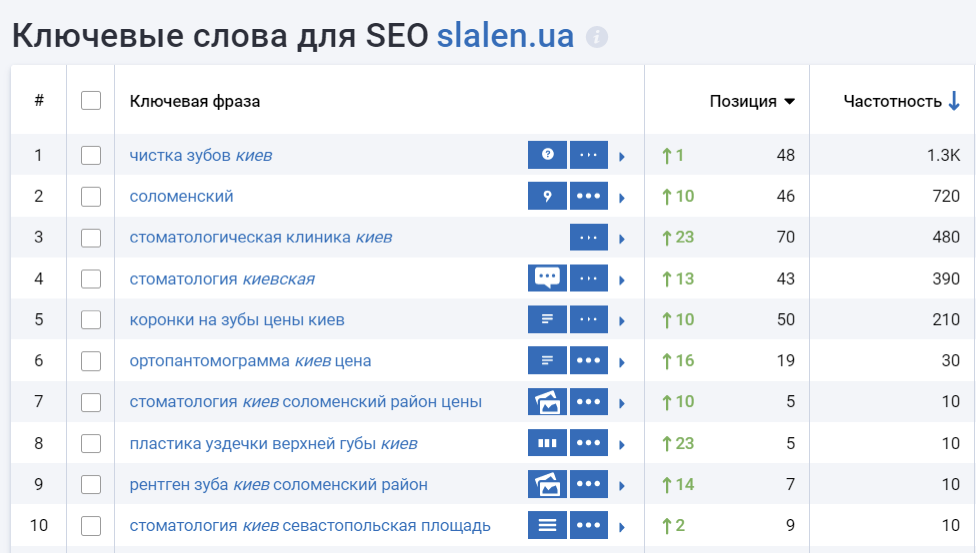
Task: Open keyword link стоматология киев соломенский район цены
Action: tap(306, 402)
